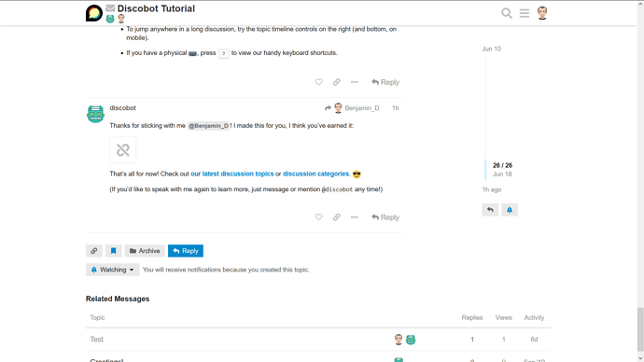The image size is (644, 362).
Task: Click the @Benjamin_D mention
Action: tap(208, 126)
